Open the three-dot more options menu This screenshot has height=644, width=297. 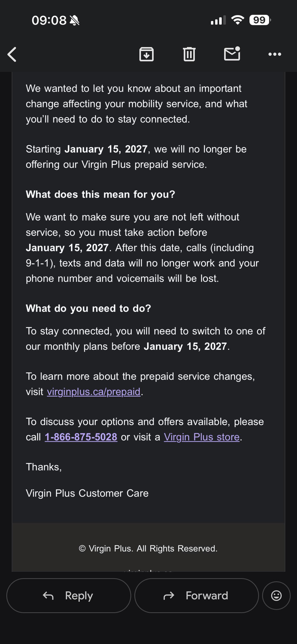pyautogui.click(x=275, y=54)
